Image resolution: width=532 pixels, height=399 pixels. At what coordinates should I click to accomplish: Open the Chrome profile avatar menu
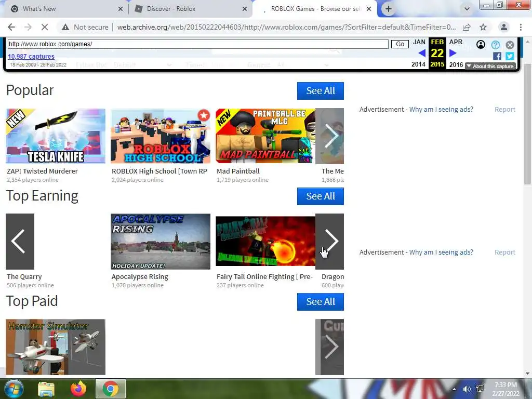pos(504,27)
